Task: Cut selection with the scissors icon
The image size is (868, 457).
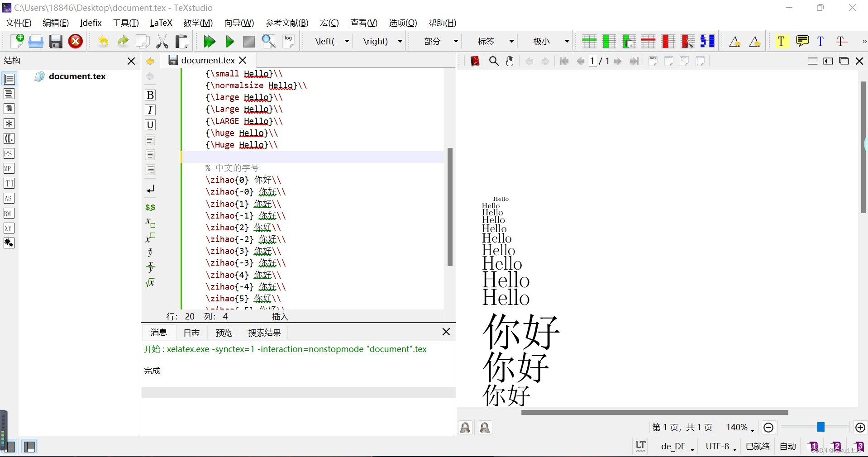Action: pos(162,41)
